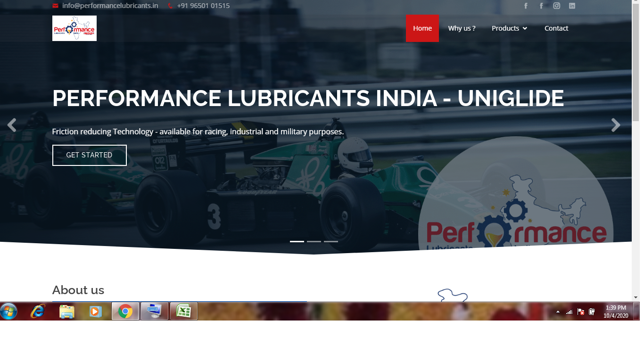Advance to the next slide with the right arrow
Viewport: 644px width, 362px height.
pos(616,125)
